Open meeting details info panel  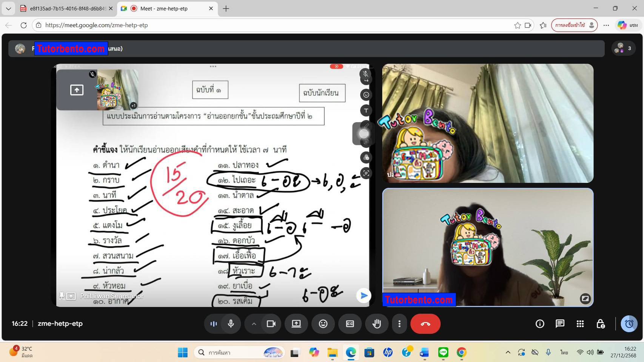coord(540,324)
